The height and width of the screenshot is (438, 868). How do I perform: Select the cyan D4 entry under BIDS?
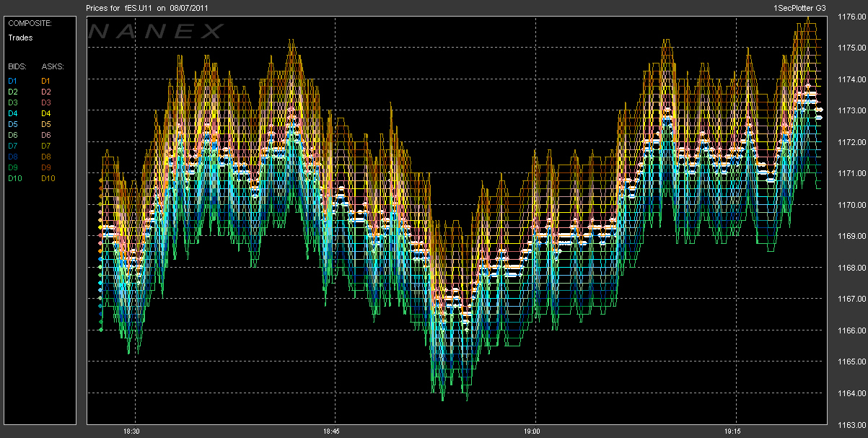[x=12, y=113]
